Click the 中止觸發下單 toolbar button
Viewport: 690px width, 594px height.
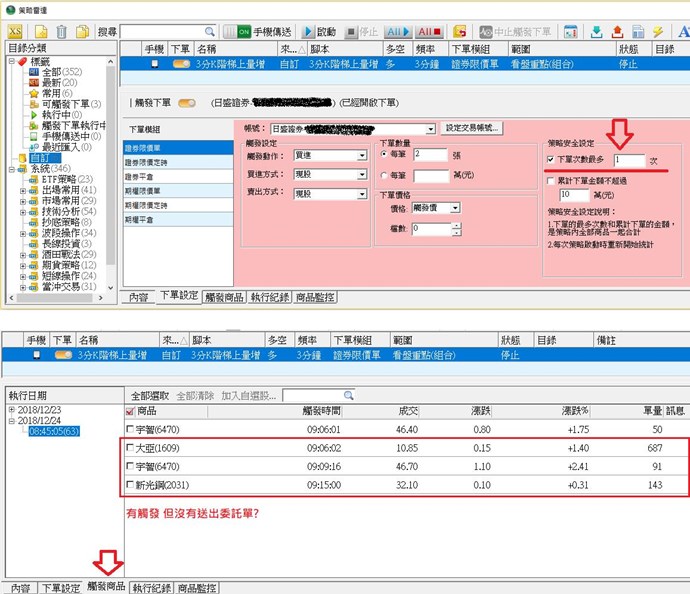coord(513,32)
